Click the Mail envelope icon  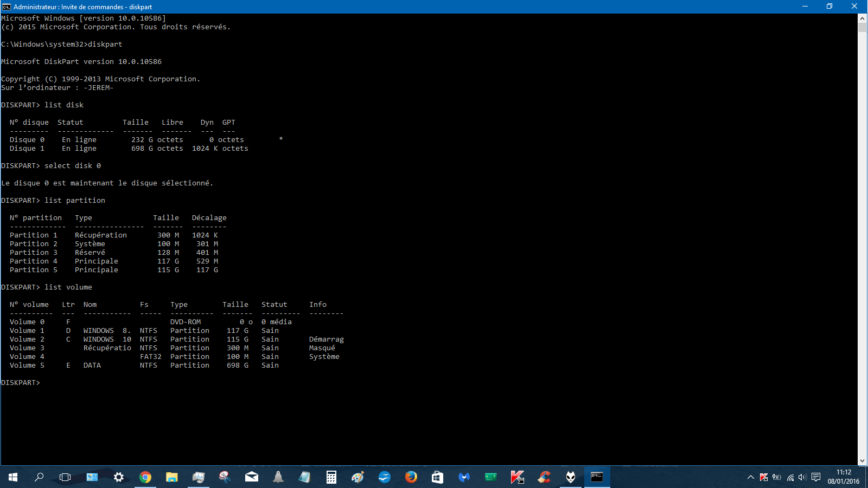pyautogui.click(x=251, y=477)
